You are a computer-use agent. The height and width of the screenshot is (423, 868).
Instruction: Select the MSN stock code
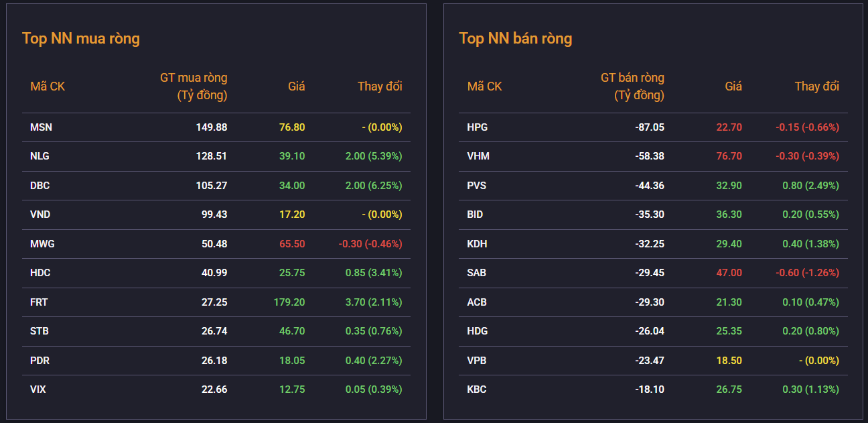tap(42, 127)
